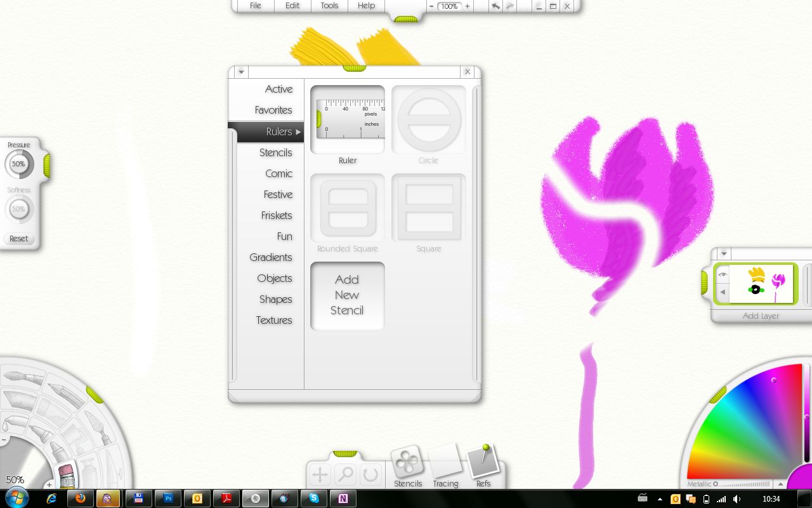
Task: Click the Softness 50% dial
Action: [x=19, y=209]
